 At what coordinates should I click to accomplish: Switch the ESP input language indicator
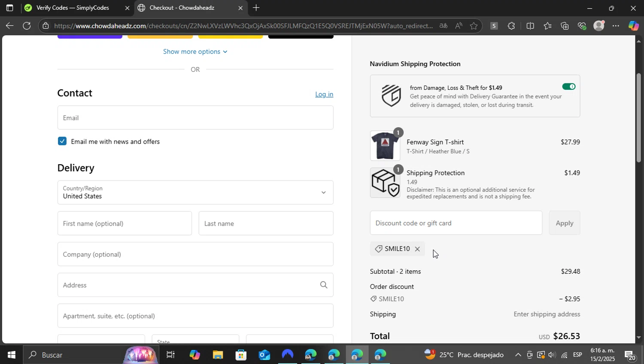(x=577, y=355)
